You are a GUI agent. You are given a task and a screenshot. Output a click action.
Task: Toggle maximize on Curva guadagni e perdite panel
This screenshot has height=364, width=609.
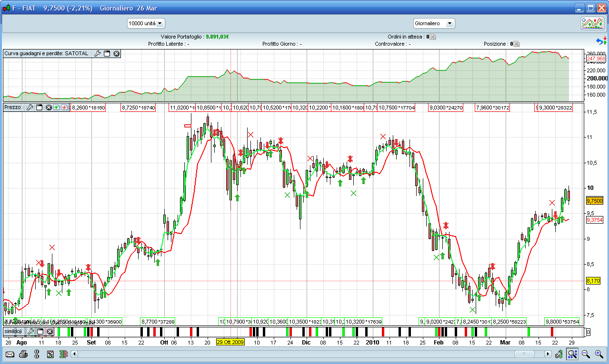[107, 54]
